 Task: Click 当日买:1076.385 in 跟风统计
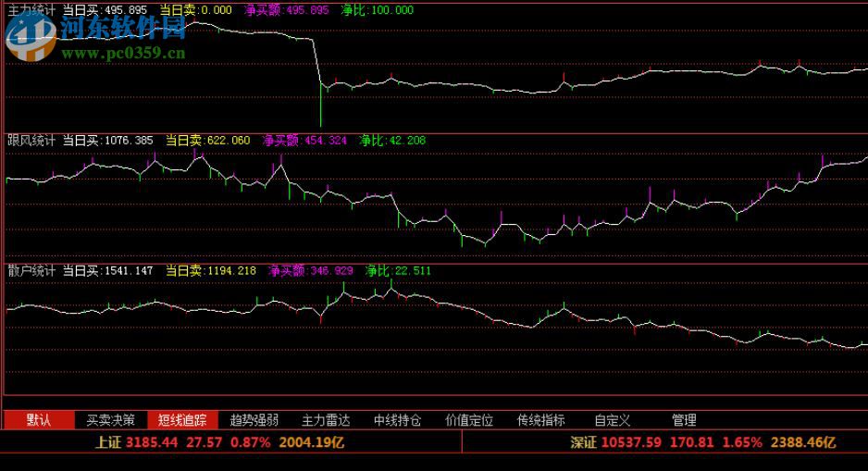pyautogui.click(x=107, y=141)
